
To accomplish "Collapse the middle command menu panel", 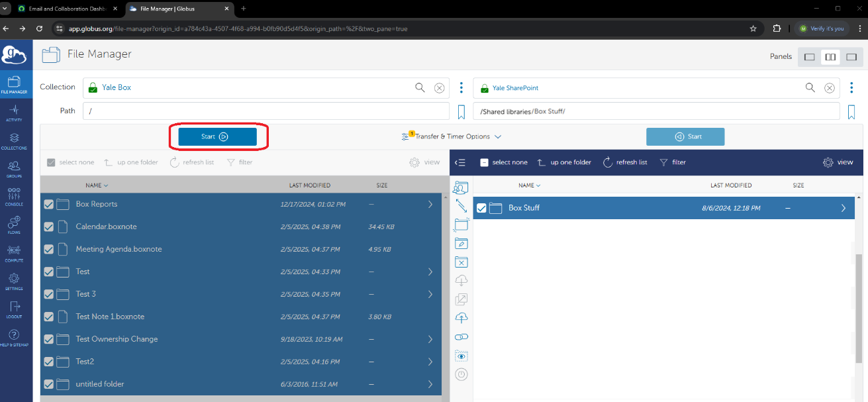I will click(x=461, y=162).
